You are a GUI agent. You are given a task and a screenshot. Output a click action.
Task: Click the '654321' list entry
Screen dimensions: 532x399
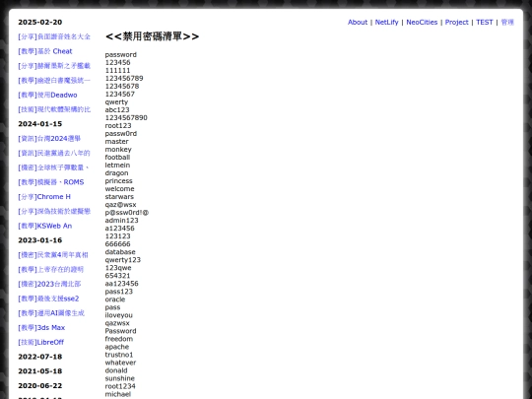[118, 276]
